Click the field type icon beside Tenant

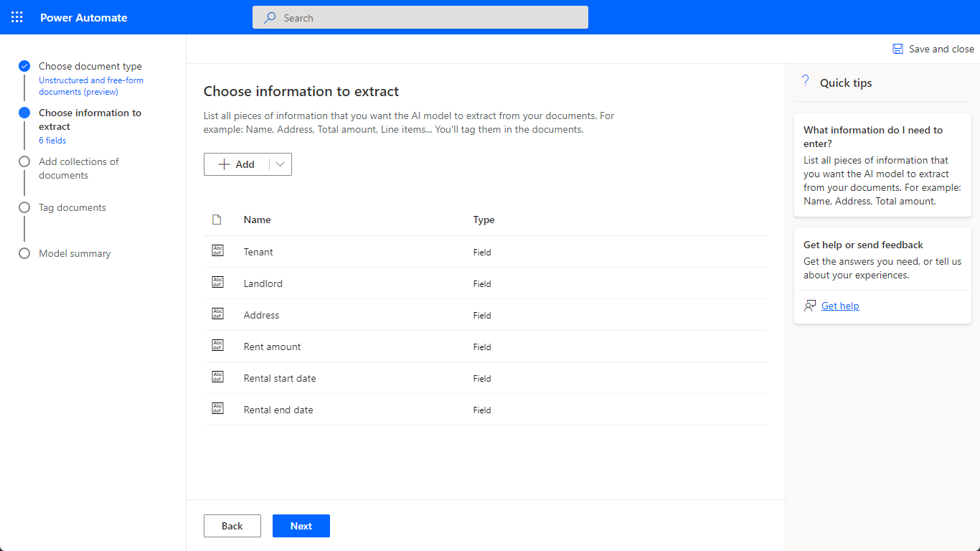point(217,250)
